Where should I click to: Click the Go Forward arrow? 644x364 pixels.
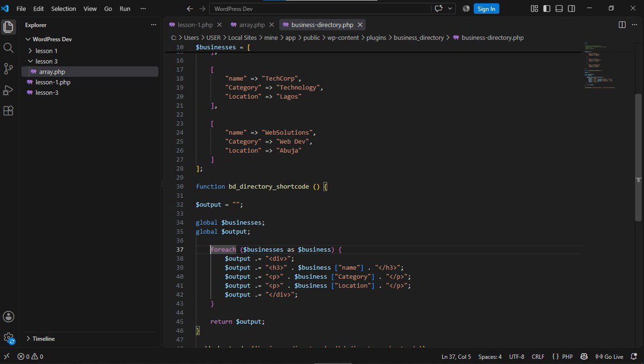point(202,9)
